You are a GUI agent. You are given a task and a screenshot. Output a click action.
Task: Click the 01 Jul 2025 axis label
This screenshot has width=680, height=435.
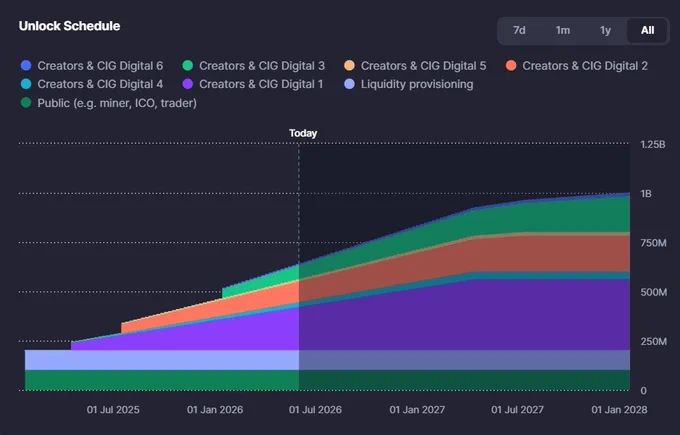[113, 410]
